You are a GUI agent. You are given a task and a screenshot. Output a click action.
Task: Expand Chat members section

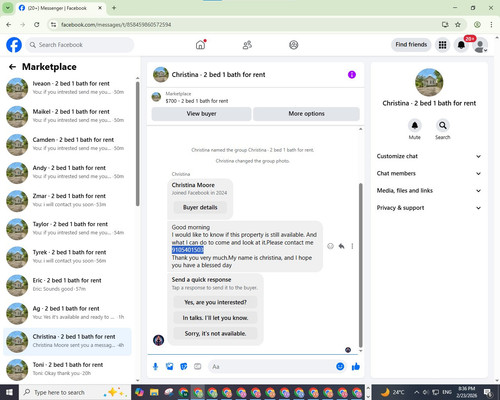(429, 174)
